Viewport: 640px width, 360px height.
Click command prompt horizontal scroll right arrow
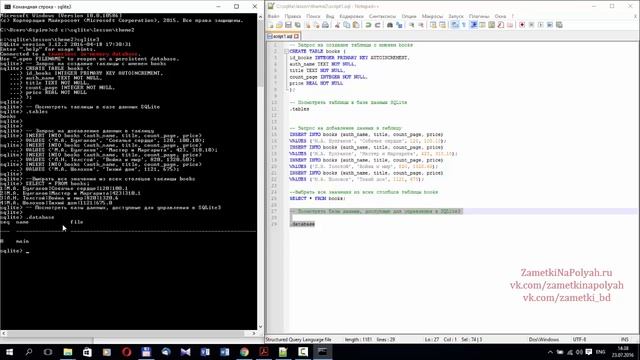(254, 333)
